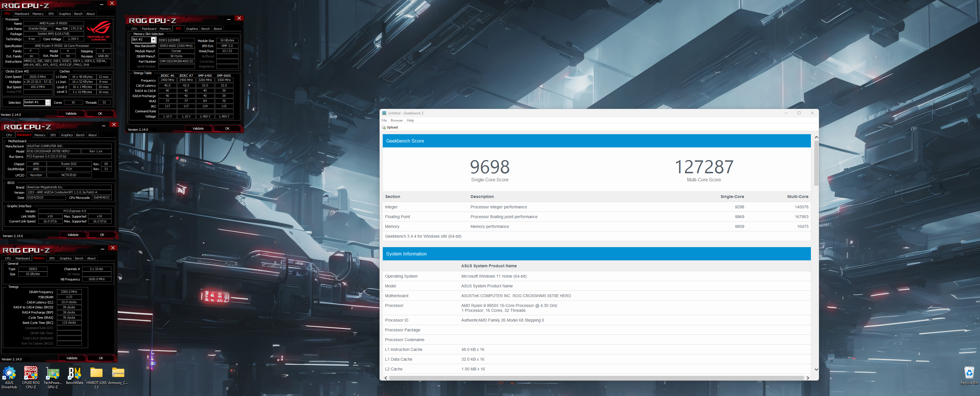Click Validate in the SPD window
The height and width of the screenshot is (396, 980).
198,128
